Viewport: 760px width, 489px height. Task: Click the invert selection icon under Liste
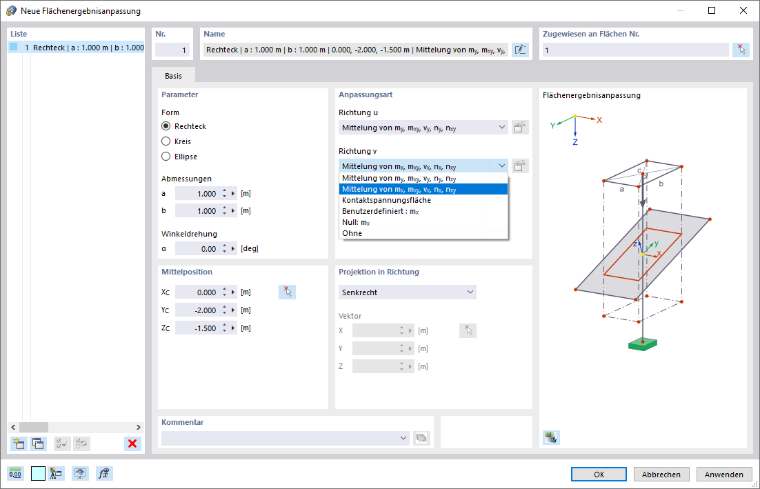(x=81, y=443)
